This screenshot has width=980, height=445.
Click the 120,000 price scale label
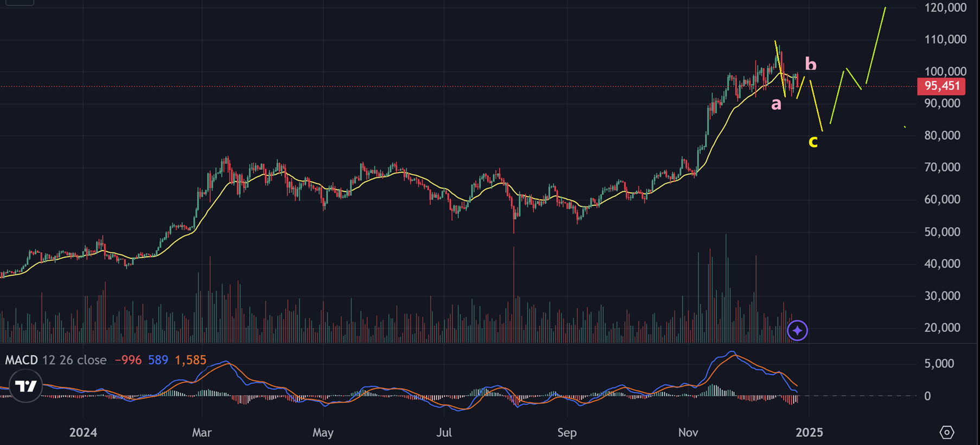tap(945, 8)
